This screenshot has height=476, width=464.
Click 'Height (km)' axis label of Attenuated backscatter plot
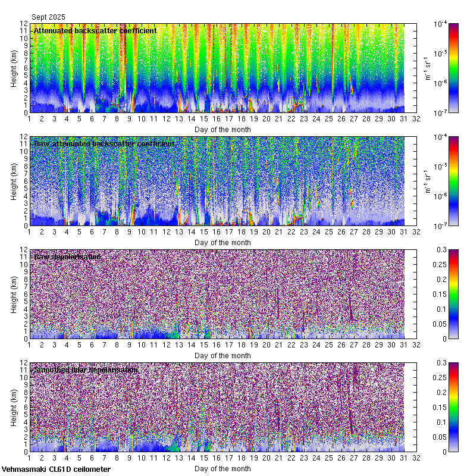pos(14,68)
